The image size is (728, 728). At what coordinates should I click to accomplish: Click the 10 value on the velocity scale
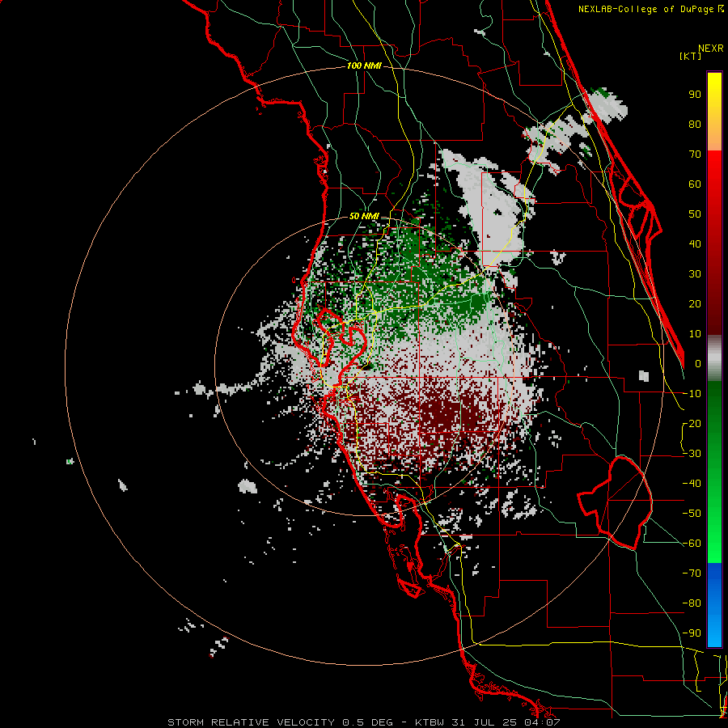click(695, 334)
